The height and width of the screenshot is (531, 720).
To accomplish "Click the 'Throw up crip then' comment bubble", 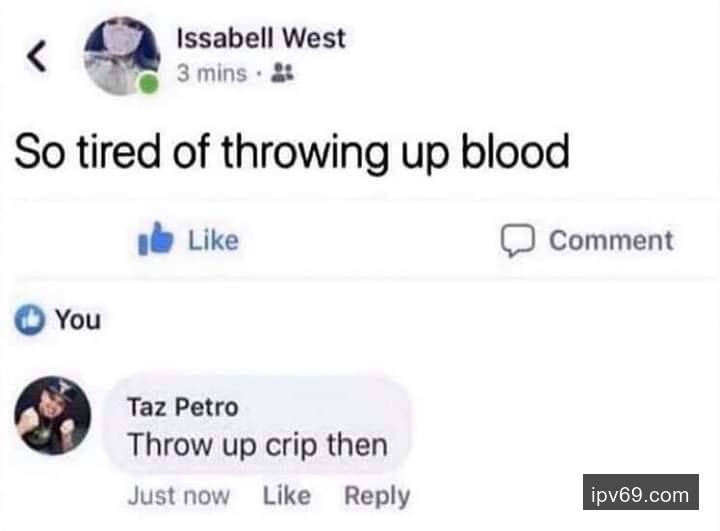I will pyautogui.click(x=258, y=426).
